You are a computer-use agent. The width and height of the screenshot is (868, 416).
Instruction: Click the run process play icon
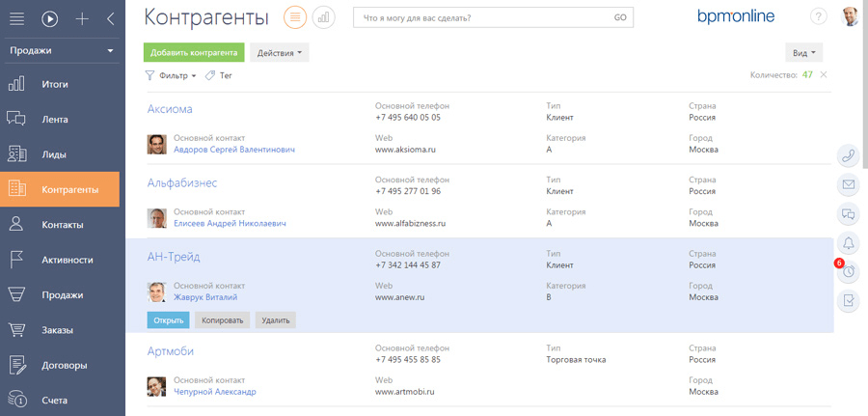49,19
